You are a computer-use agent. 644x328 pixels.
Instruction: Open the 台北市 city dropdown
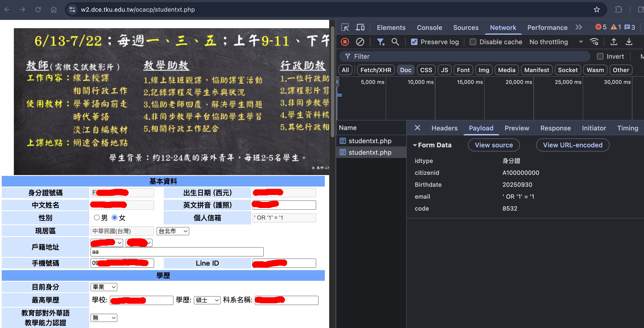pos(173,231)
